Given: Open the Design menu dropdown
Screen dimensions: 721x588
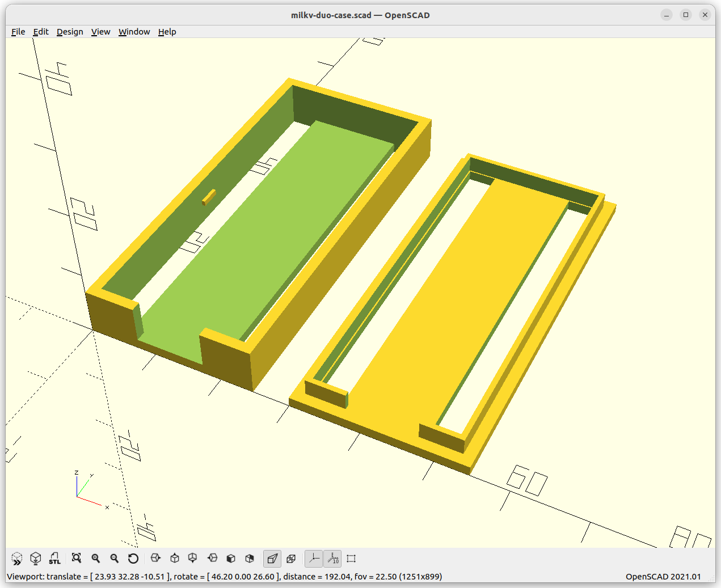Looking at the screenshot, I should tap(70, 32).
